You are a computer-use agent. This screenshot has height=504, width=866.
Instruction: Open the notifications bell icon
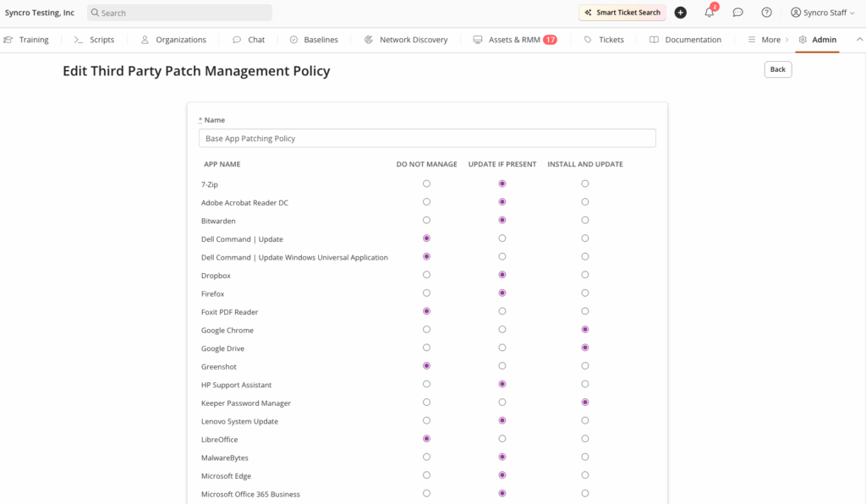(x=710, y=13)
